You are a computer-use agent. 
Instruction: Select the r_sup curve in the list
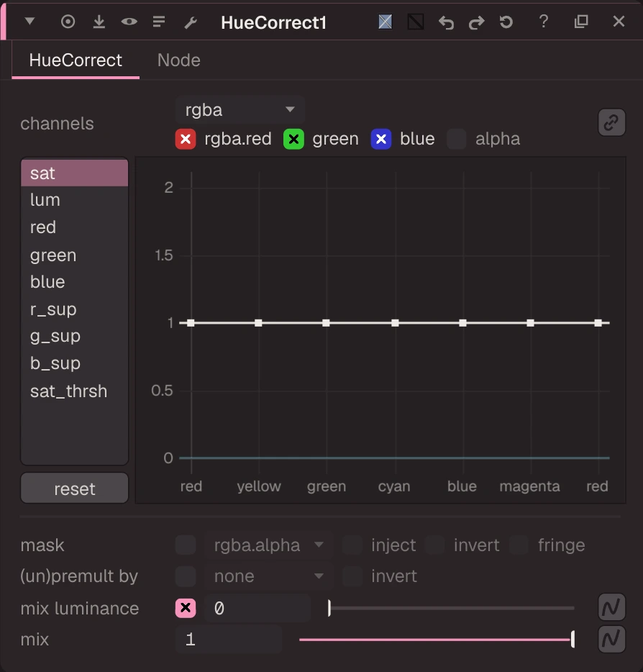75,309
